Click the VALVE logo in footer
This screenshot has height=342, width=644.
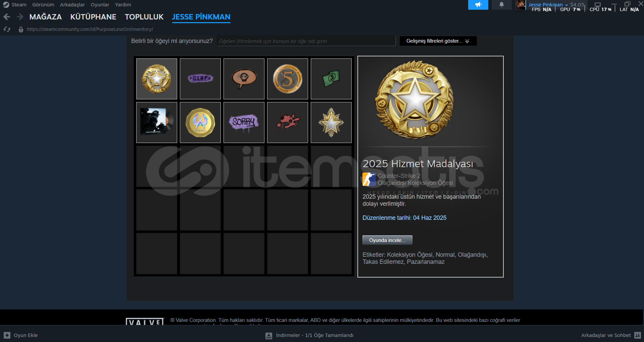pyautogui.click(x=145, y=322)
